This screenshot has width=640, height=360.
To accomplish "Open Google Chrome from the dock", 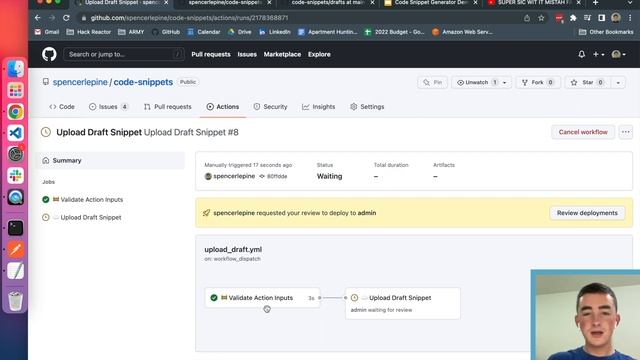I will pyautogui.click(x=16, y=111).
